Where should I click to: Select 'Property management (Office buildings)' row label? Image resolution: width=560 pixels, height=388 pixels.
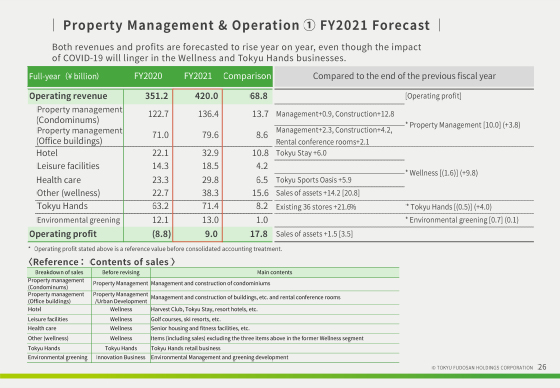click(79, 136)
